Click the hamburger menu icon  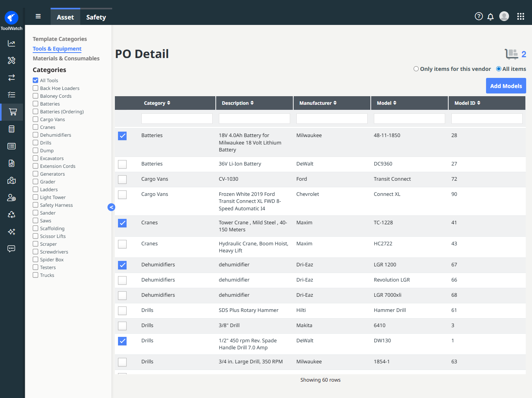click(38, 16)
